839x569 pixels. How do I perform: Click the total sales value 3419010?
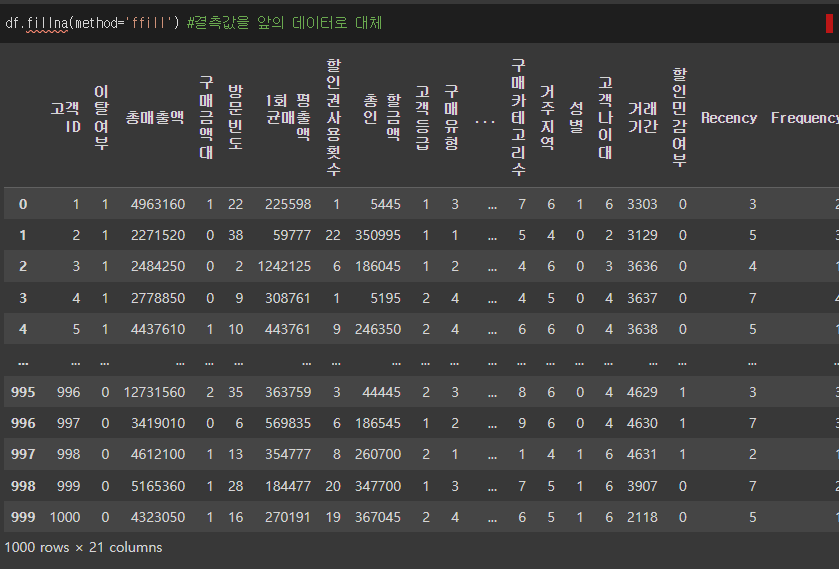[158, 423]
